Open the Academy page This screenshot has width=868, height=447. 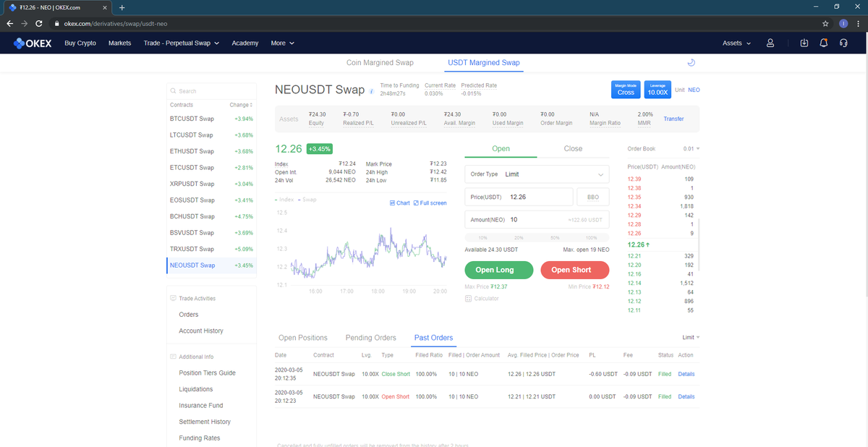tap(245, 43)
